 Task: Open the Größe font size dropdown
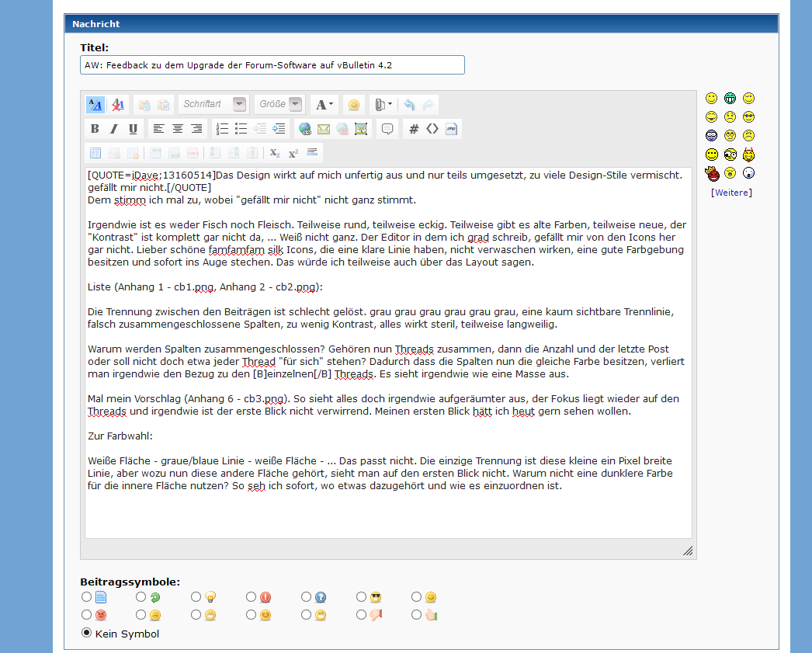click(279, 104)
